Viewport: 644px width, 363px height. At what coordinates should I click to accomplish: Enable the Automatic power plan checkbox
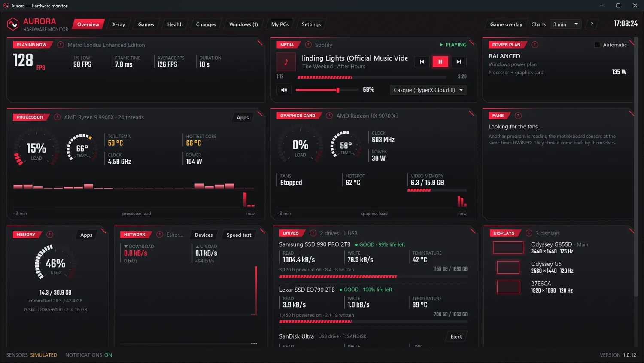[x=597, y=45]
